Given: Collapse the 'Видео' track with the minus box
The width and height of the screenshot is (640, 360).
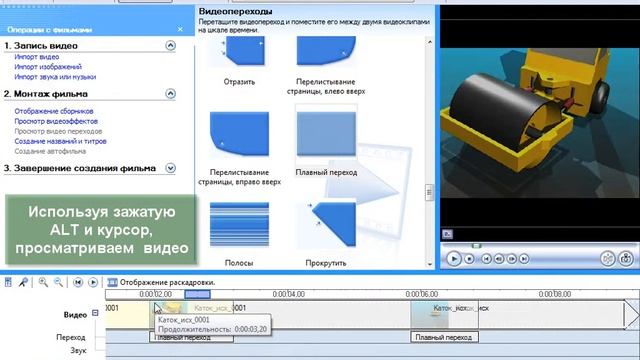Looking at the screenshot, I should click(95, 313).
